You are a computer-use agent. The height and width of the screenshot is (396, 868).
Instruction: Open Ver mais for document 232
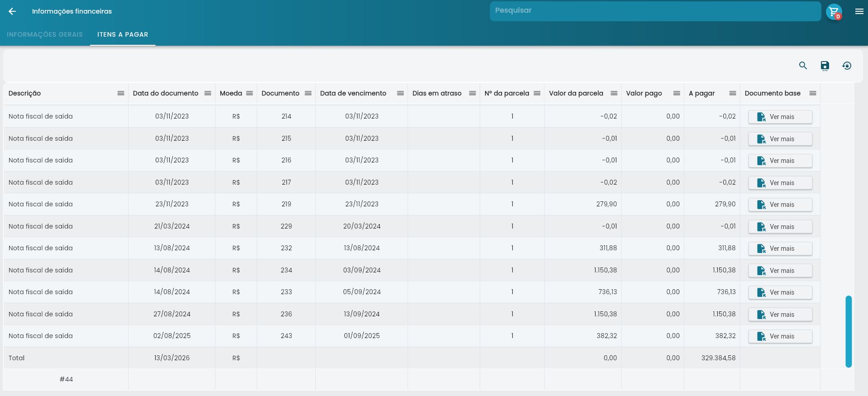[780, 248]
